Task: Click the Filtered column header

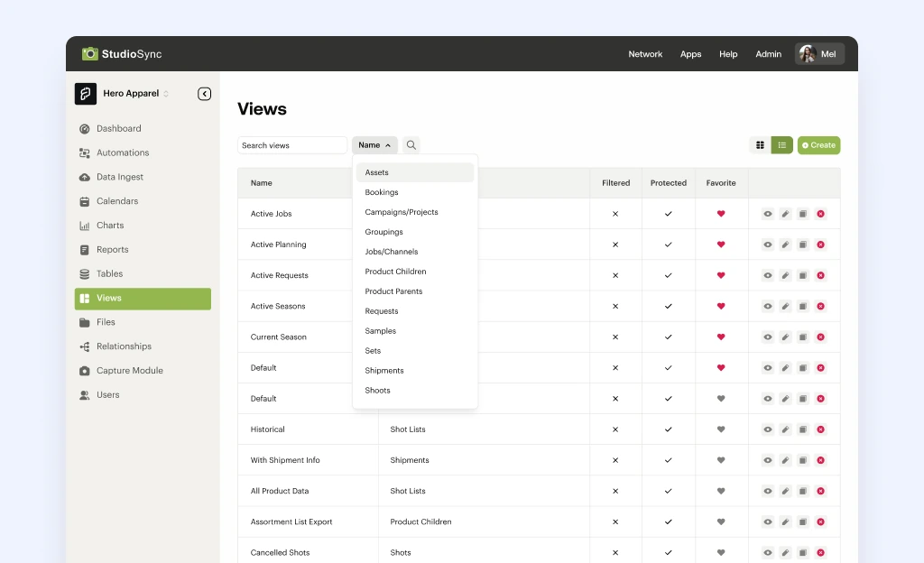Action: click(x=615, y=183)
